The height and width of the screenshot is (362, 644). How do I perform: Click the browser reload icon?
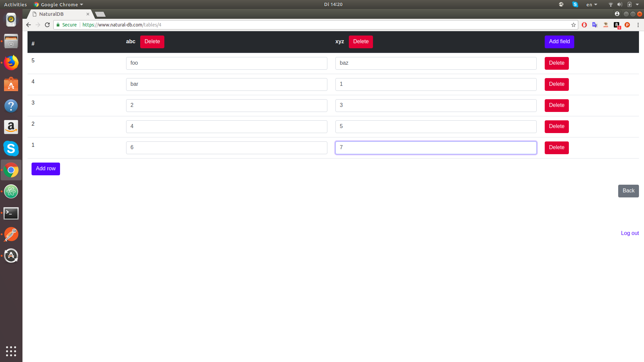(47, 25)
